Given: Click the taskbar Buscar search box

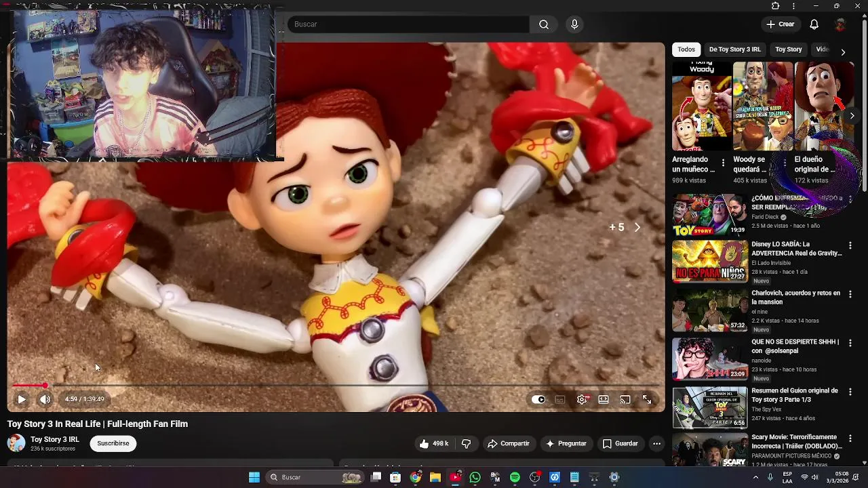Looking at the screenshot, I should point(315,477).
